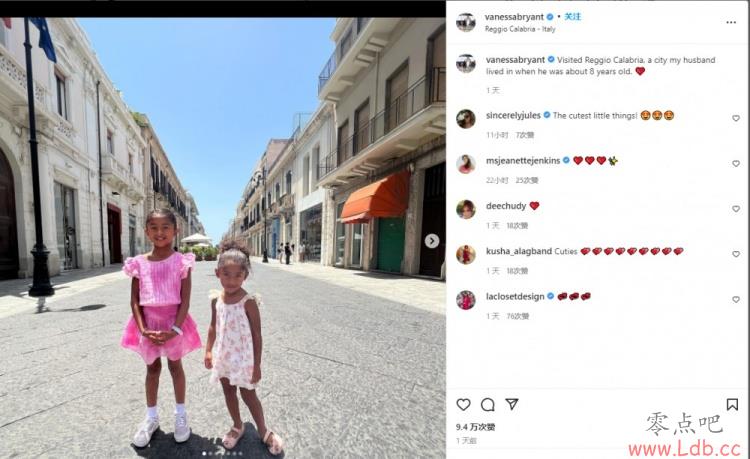Open vanessabryant profile avatar in header
The image size is (750, 459).
click(466, 22)
